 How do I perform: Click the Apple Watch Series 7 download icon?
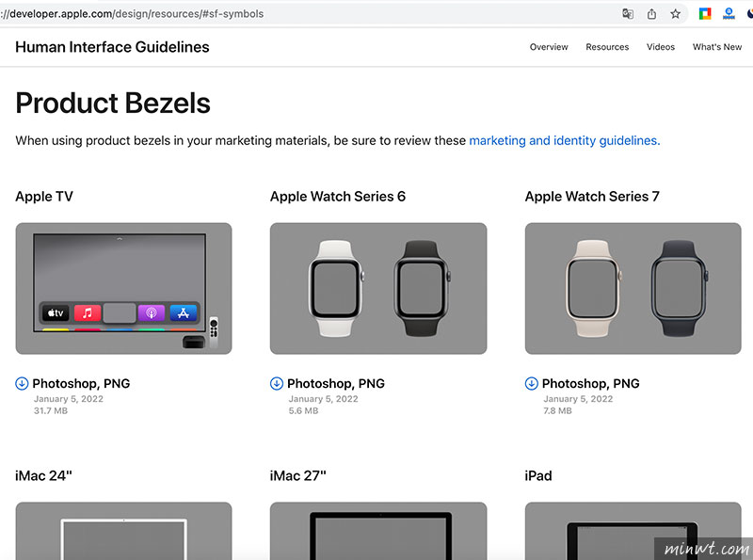point(532,383)
